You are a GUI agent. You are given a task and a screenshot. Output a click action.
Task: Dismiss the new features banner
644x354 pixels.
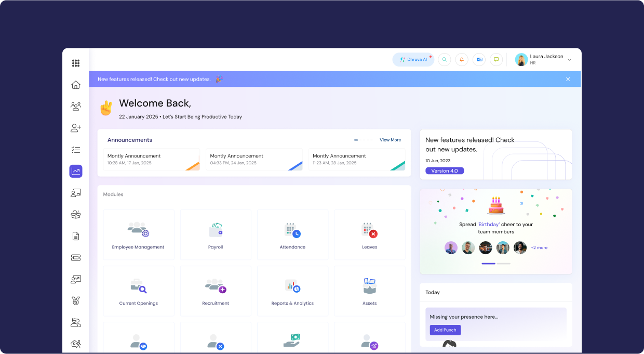coord(568,79)
